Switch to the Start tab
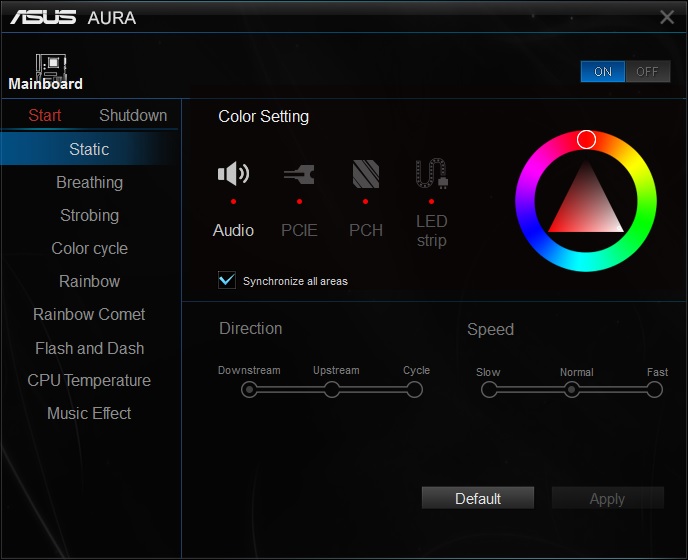This screenshot has height=560, width=688. click(x=45, y=115)
